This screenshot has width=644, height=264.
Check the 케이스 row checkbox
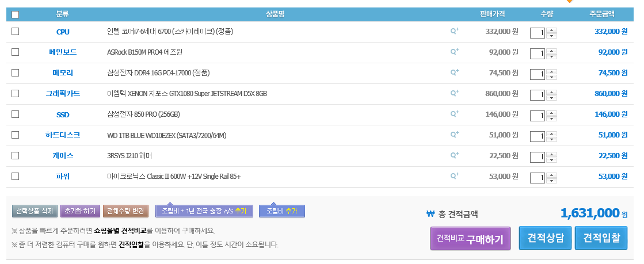(15, 156)
